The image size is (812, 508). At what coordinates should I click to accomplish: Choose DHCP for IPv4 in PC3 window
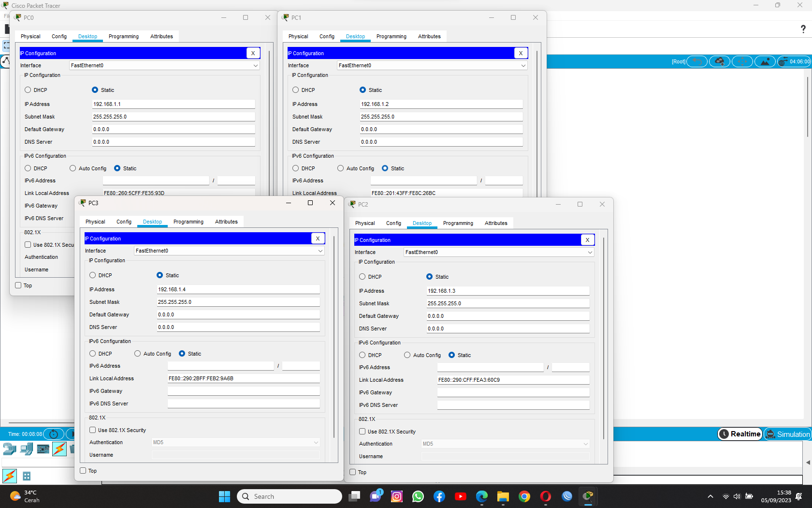coord(93,275)
